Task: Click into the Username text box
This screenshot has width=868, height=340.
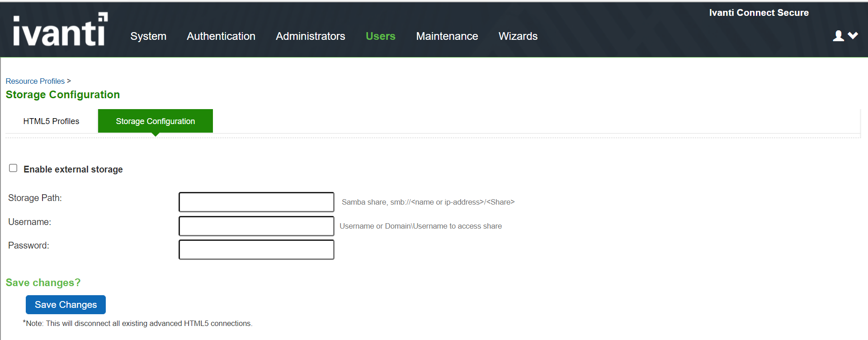Action: pyautogui.click(x=256, y=226)
